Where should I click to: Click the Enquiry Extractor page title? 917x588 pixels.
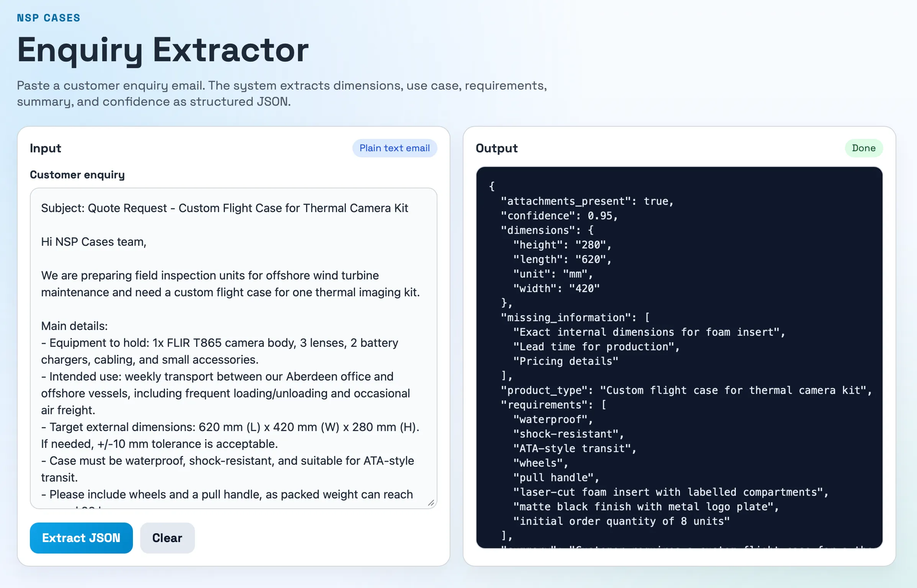pos(162,50)
